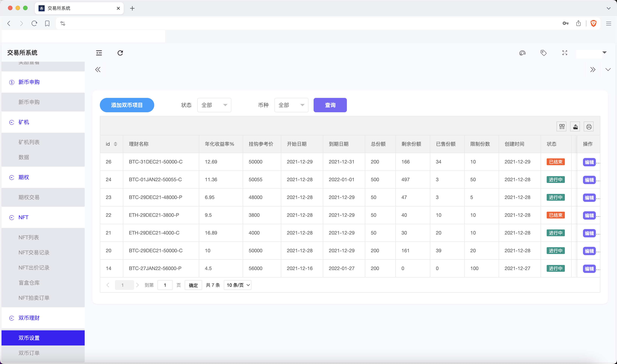Open 期权交易 menu item
Viewport: 617px width, 364px height.
point(43,197)
